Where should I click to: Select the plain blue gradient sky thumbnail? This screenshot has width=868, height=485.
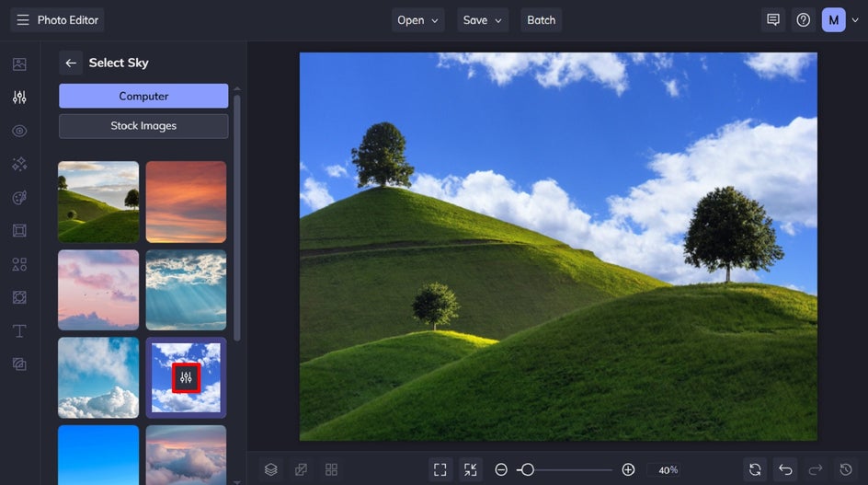click(98, 455)
